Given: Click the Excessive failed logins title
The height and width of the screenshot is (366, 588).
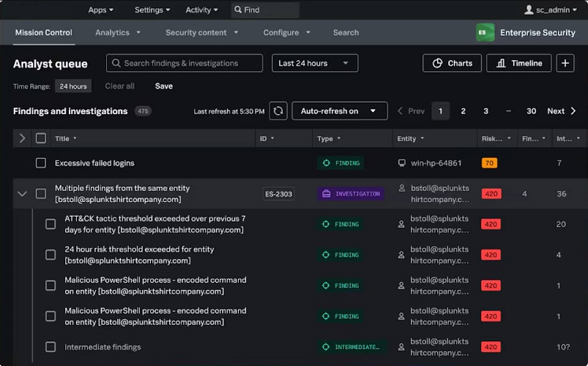Looking at the screenshot, I should pos(94,163).
